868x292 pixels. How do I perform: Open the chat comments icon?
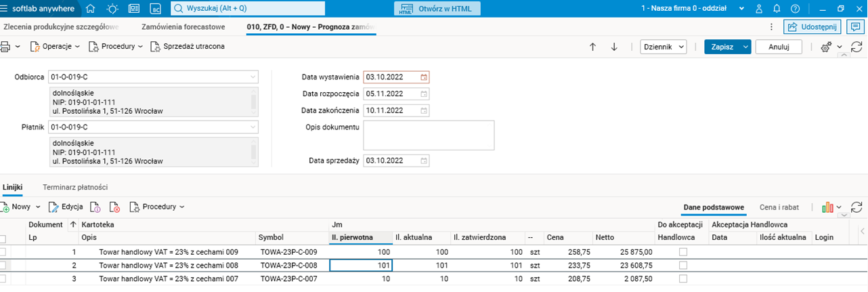(856, 26)
